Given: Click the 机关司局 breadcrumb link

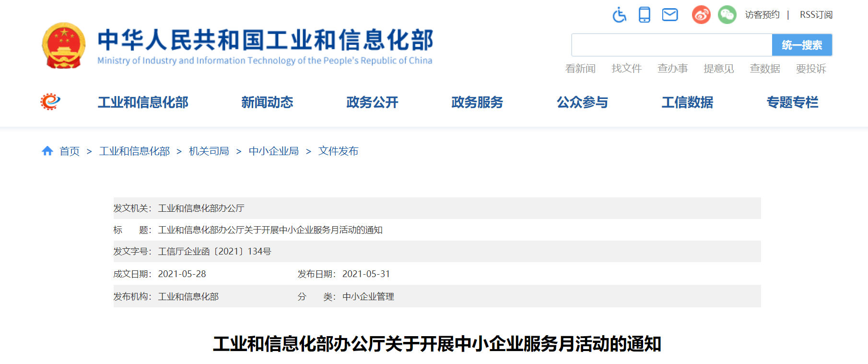Looking at the screenshot, I should pos(209,151).
